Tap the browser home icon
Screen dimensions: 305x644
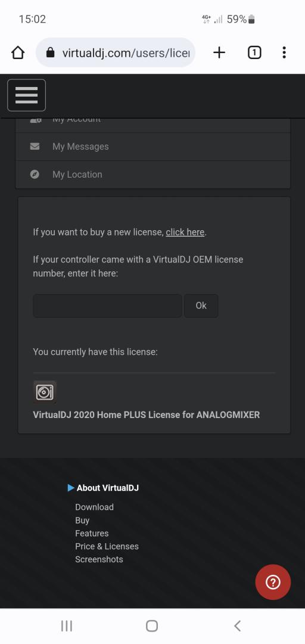pos(18,52)
